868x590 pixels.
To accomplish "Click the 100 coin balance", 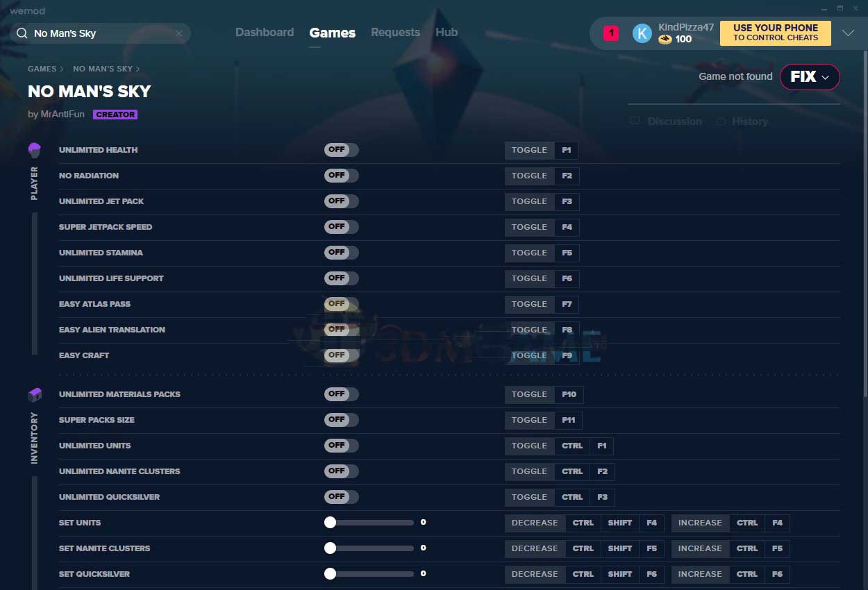I will (683, 40).
